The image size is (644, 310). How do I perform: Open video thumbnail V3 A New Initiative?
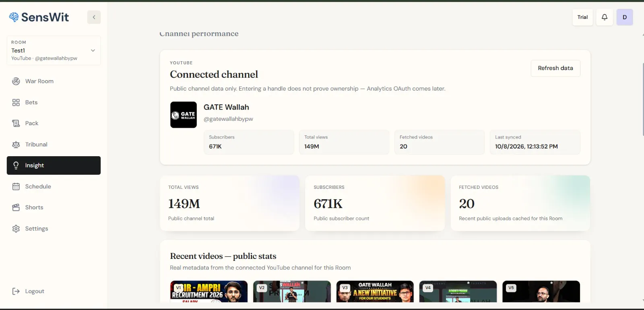pos(375,291)
